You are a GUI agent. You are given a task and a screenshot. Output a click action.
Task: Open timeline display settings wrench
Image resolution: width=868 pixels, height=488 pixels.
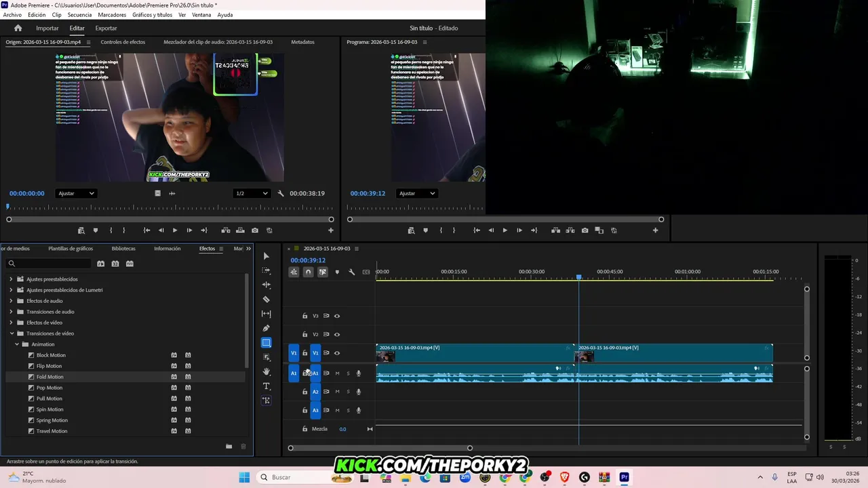click(351, 272)
